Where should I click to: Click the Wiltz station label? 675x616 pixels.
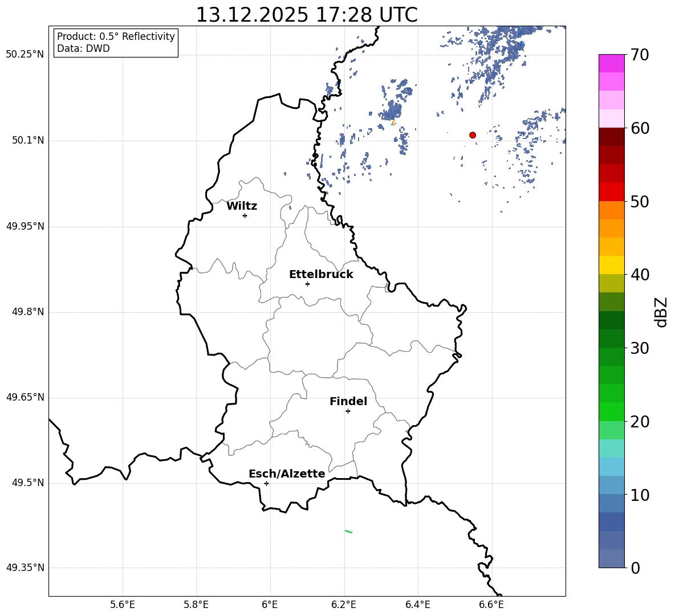point(242,206)
